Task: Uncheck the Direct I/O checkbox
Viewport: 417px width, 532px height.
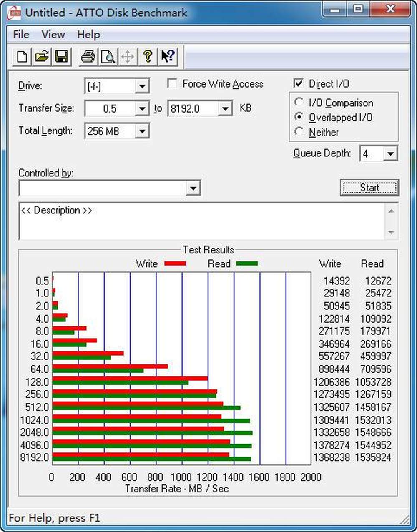Action: (298, 83)
